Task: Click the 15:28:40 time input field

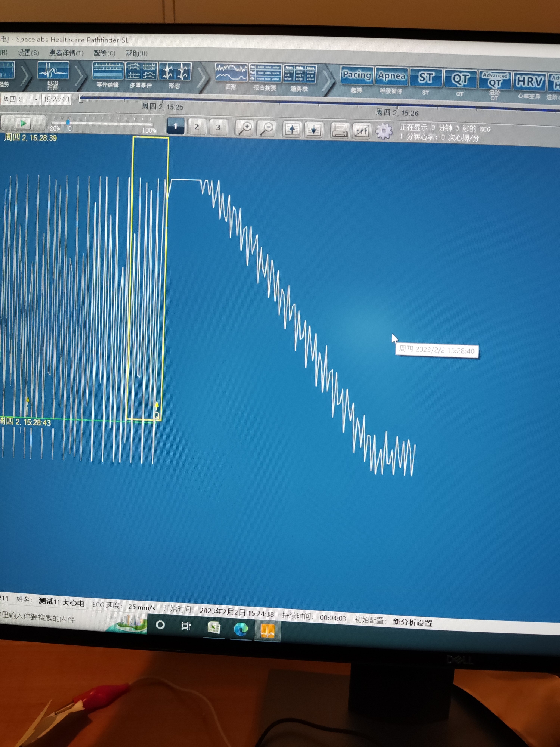Action: (x=56, y=99)
